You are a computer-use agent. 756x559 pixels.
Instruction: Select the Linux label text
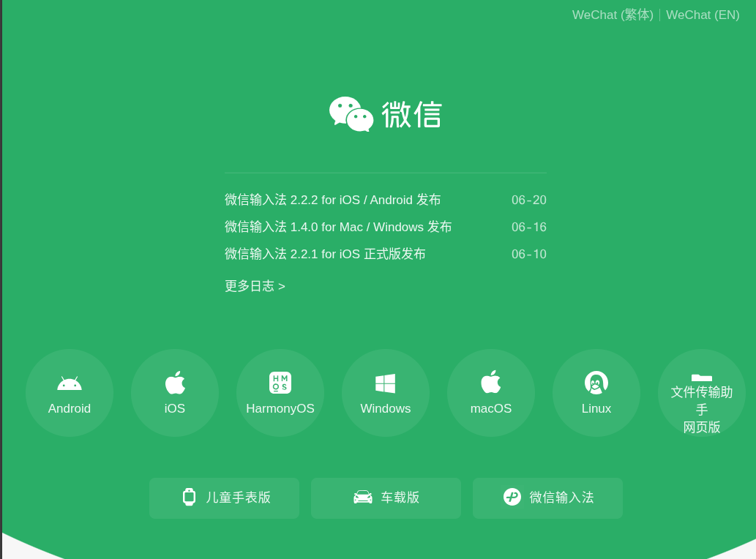(596, 409)
